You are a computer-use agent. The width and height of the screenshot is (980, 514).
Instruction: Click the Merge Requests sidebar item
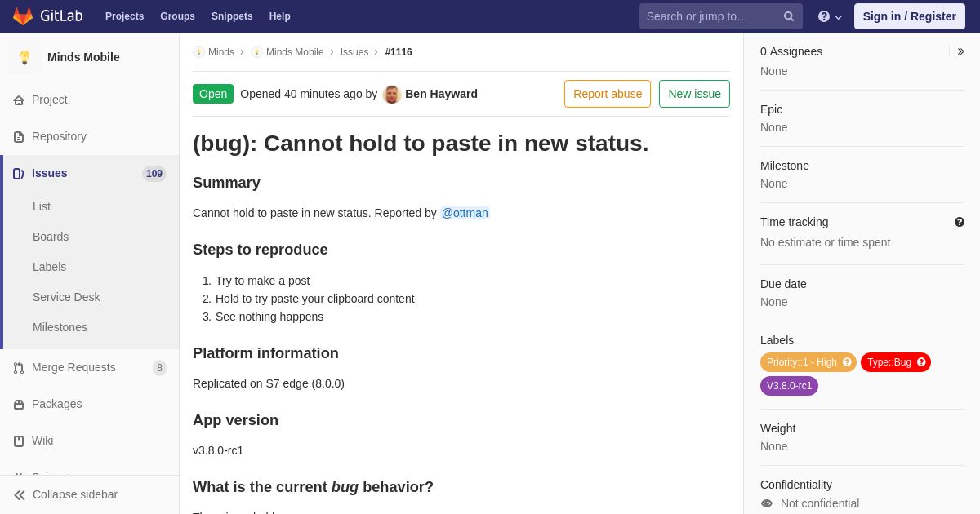click(90, 367)
